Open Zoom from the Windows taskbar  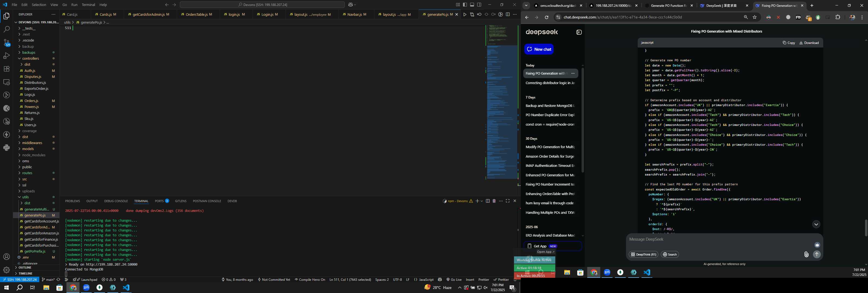[86, 288]
